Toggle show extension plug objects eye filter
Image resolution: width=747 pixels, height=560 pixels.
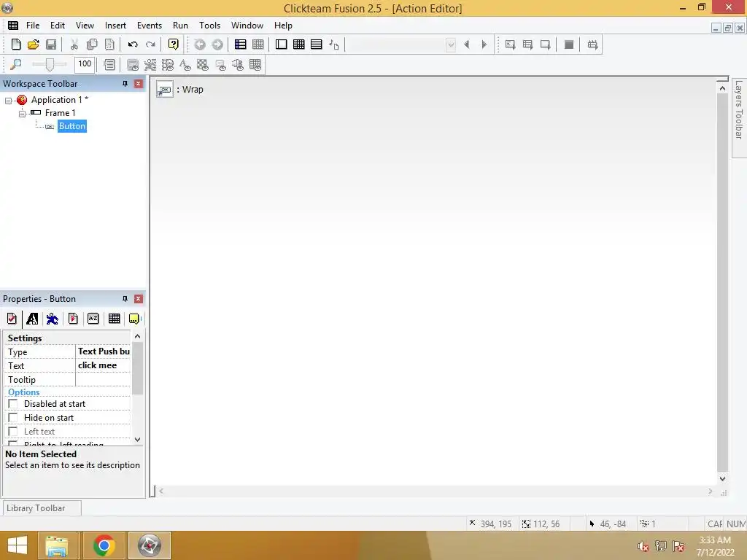(238, 64)
